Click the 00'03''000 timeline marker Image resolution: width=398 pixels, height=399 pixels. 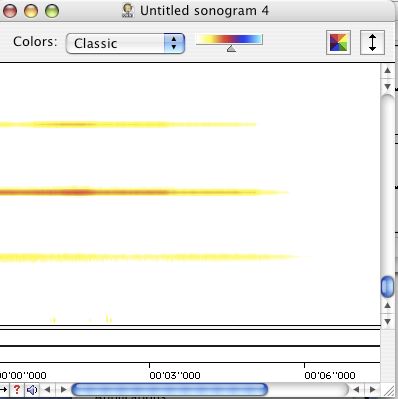[175, 375]
